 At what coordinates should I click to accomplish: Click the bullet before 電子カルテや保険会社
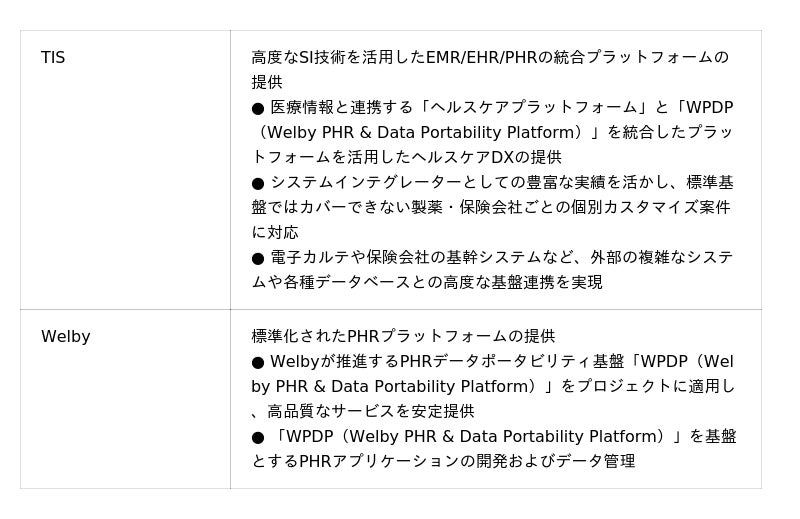[258, 258]
